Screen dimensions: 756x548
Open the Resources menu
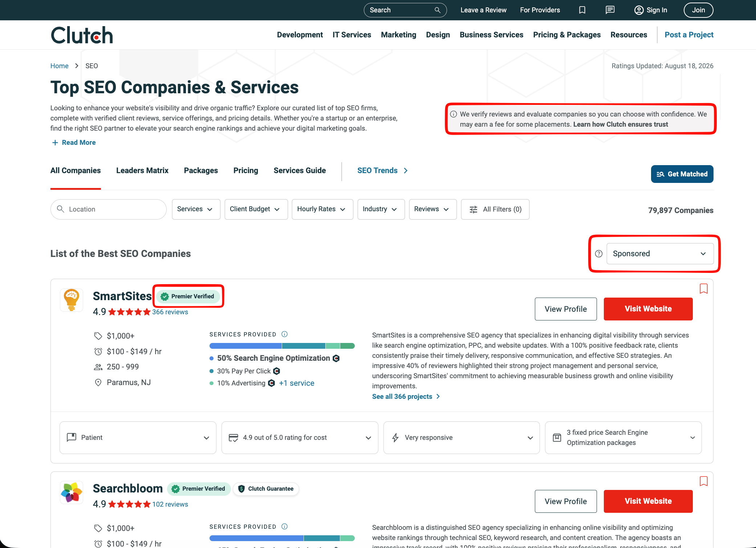point(629,35)
